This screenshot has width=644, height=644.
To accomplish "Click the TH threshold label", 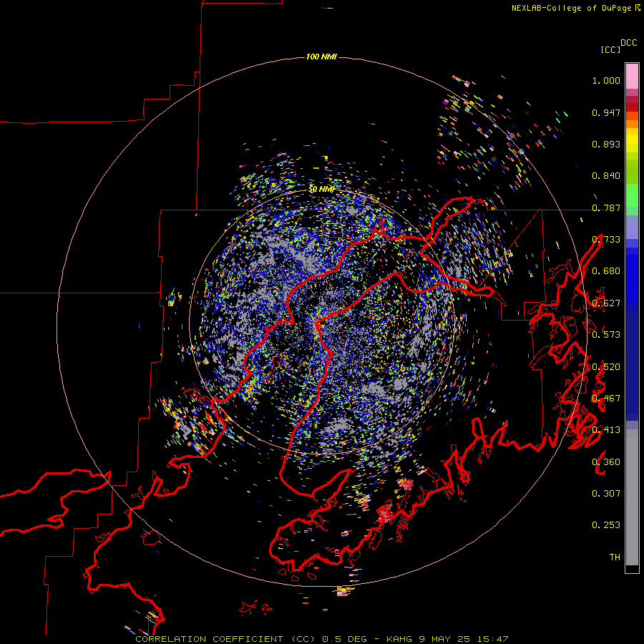I will (615, 557).
